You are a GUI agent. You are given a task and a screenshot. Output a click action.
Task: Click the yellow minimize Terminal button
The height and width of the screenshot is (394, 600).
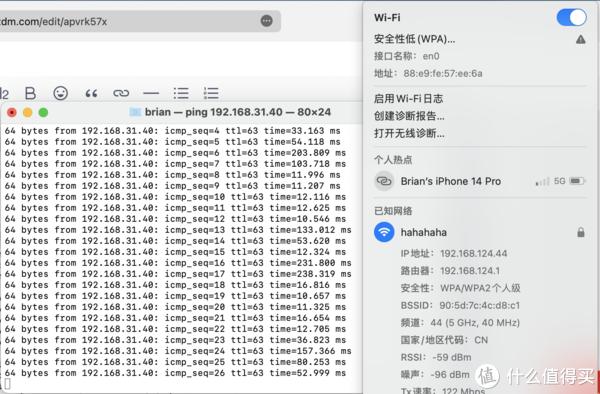click(x=28, y=112)
